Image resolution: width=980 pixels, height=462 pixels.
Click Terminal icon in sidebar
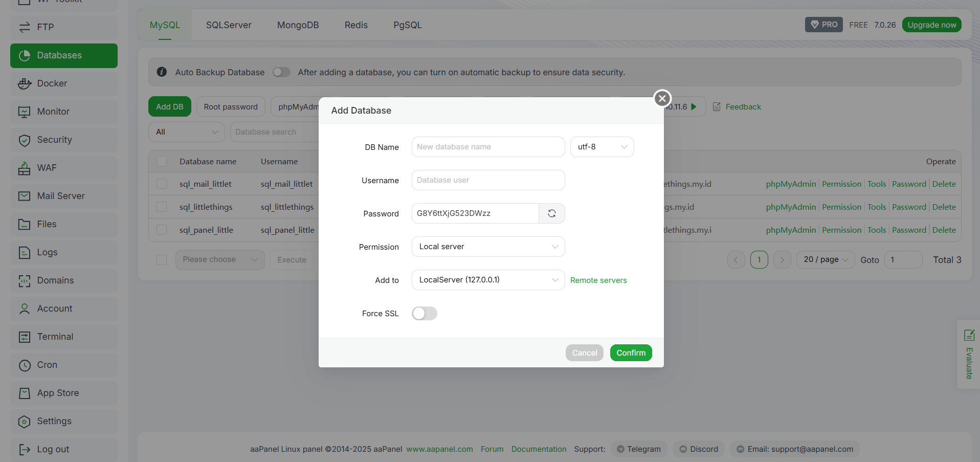pyautogui.click(x=24, y=337)
